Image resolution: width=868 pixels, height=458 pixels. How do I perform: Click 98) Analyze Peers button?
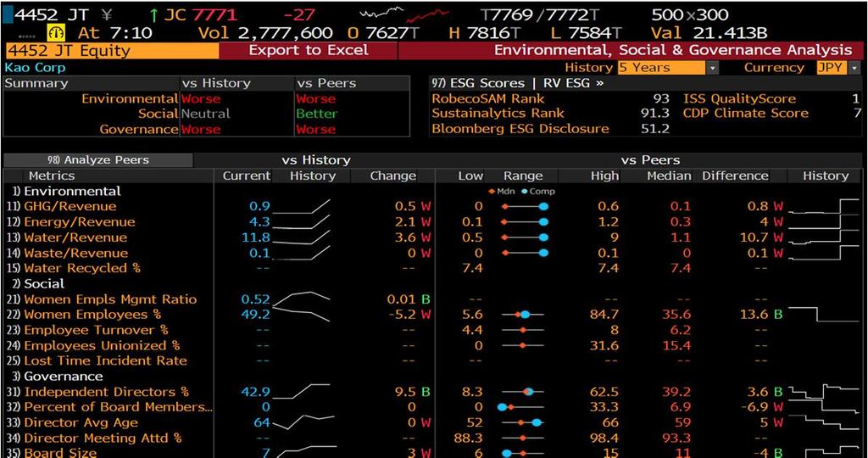[x=98, y=160]
